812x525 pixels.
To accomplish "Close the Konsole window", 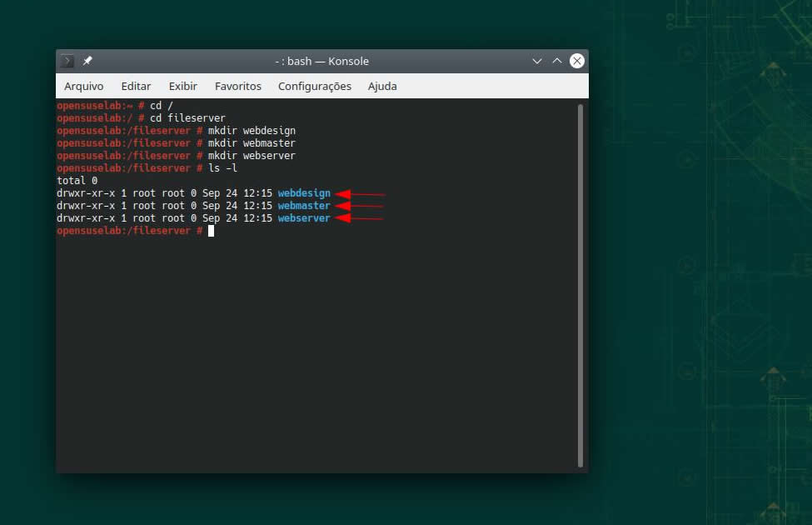I will click(x=576, y=61).
